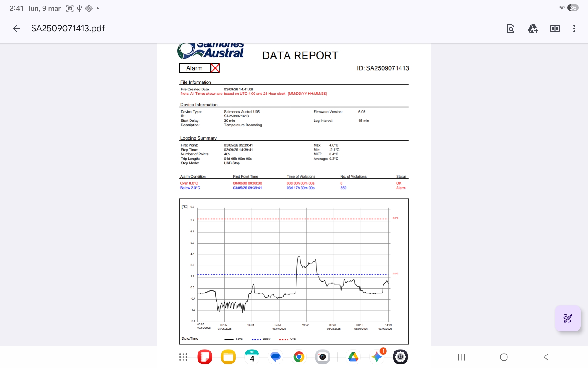This screenshot has height=368, width=588.
Task: Open the three-dot more options menu
Action: [x=574, y=29]
